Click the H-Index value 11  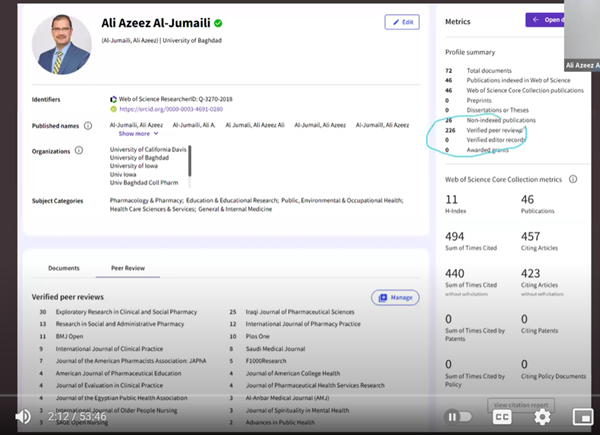[452, 199]
